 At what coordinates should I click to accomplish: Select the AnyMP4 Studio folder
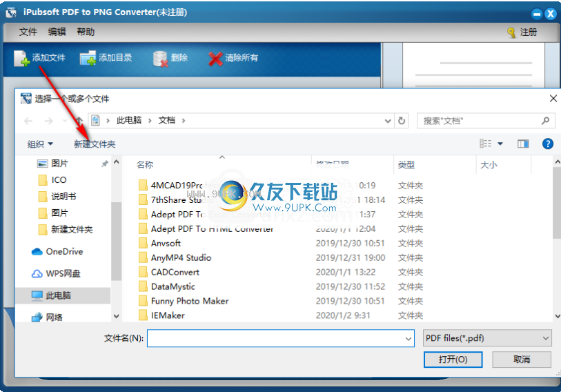coord(175,257)
